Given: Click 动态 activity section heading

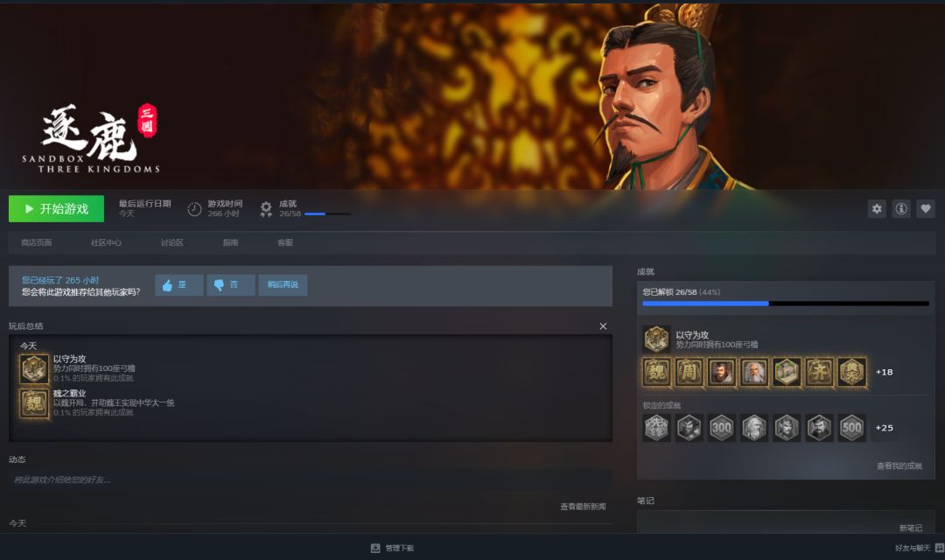Looking at the screenshot, I should pyautogui.click(x=17, y=459).
